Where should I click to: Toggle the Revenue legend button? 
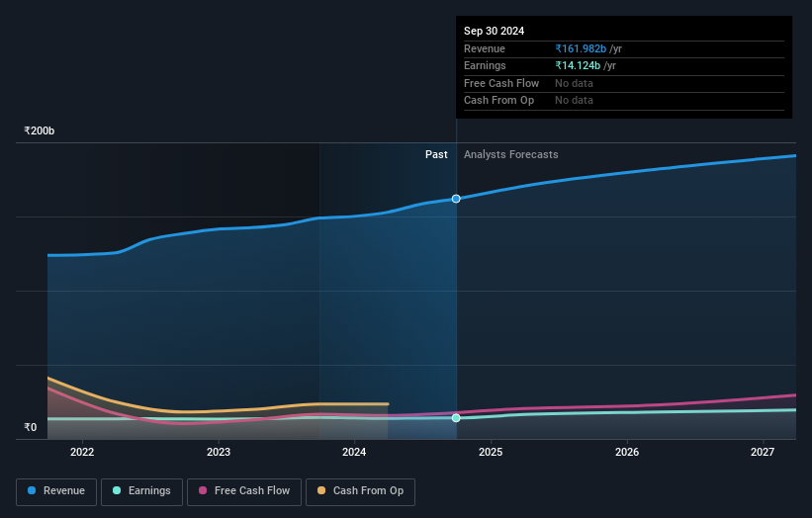pyautogui.click(x=56, y=491)
